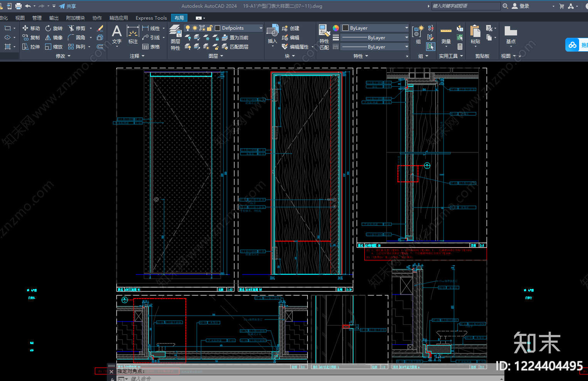Open the 管理 ribbon tab
Screen dimensions: 588x381
37,18
